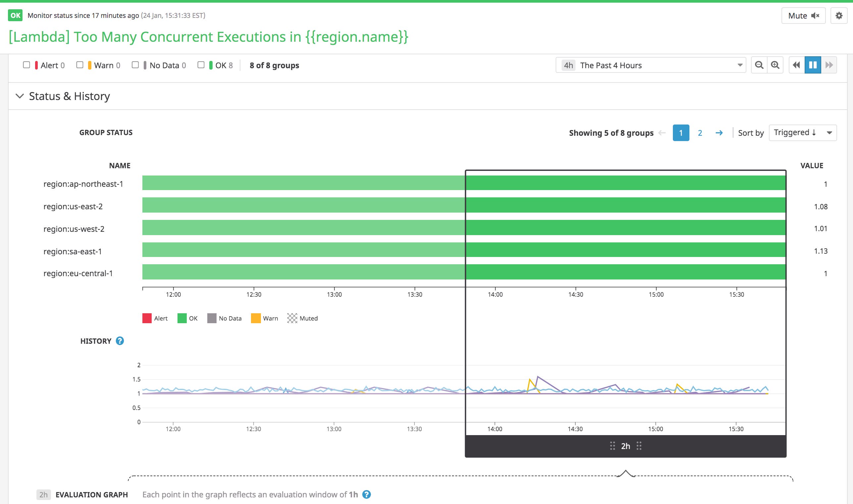
Task: Check the Warn status filter
Action: coord(80,65)
